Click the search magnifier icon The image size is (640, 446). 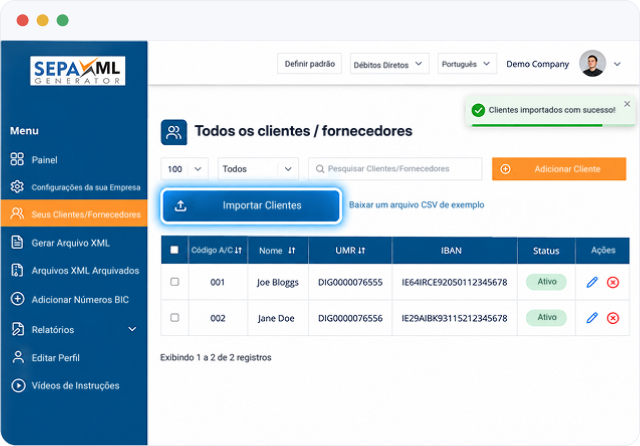tap(320, 169)
